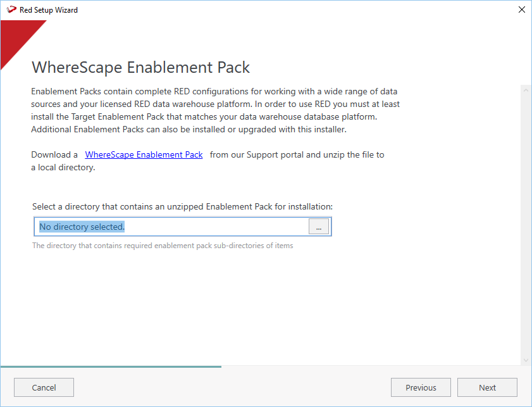Click the scrollbar down arrow
Viewport: 532px width, 407px height.
pos(525,360)
